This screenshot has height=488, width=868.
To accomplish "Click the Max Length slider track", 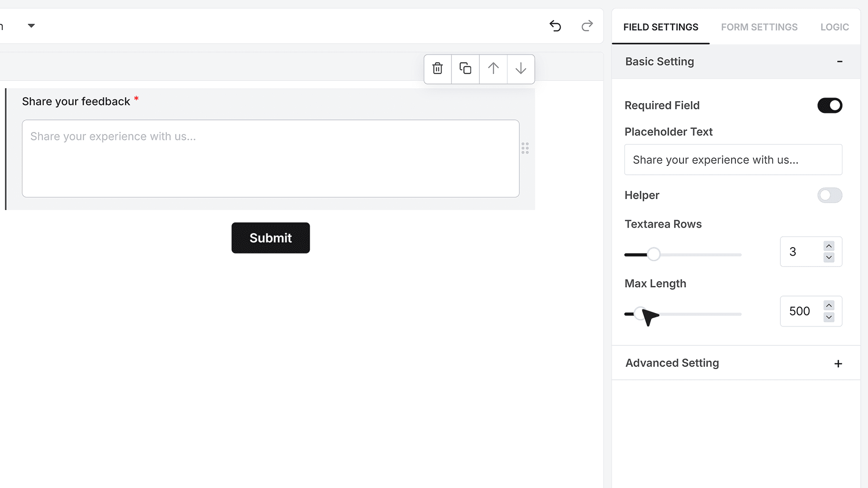I will [683, 314].
